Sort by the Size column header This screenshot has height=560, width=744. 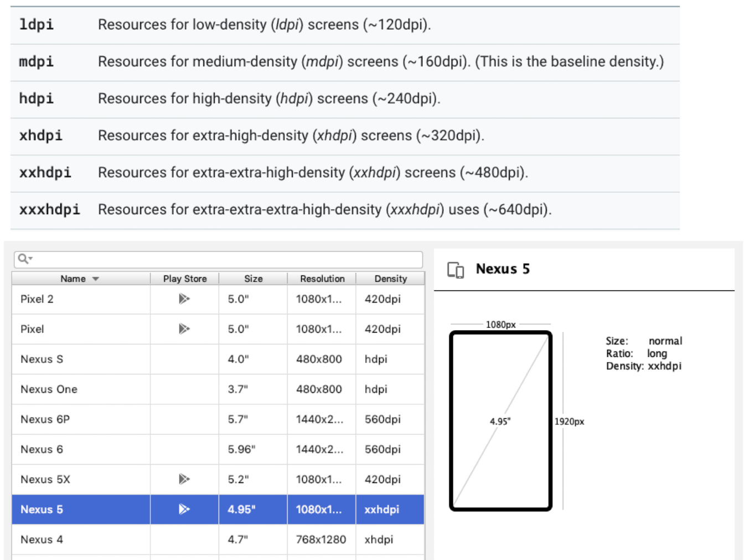coord(254,278)
